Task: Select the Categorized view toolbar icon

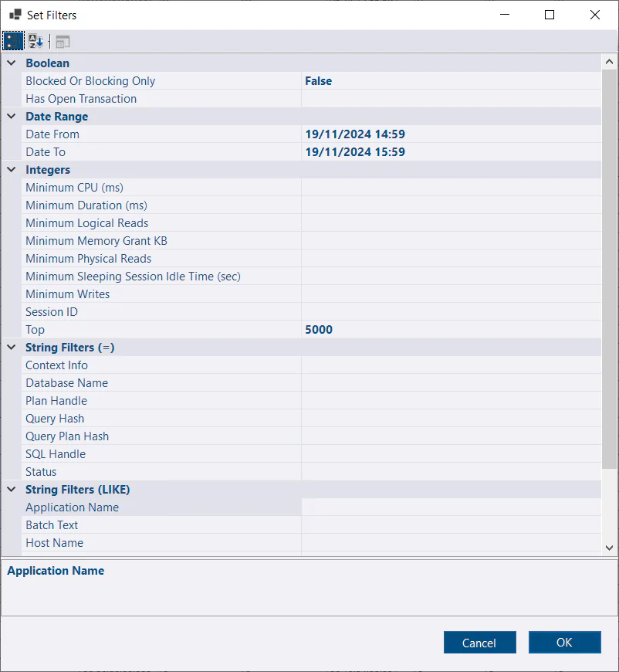Action: pos(13,42)
